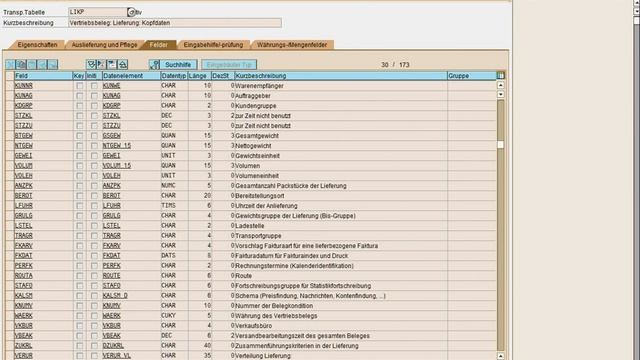Viewport: 640px width, 360px height.
Task: Toggle the Initi checkbox for field ROUTA
Action: coord(94,276)
